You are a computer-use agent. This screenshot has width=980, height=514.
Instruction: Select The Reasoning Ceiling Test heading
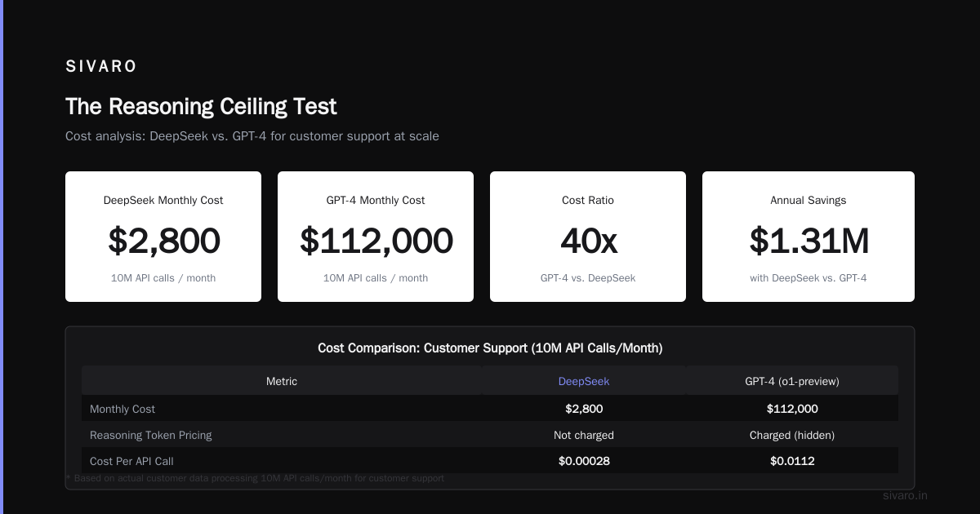201,106
